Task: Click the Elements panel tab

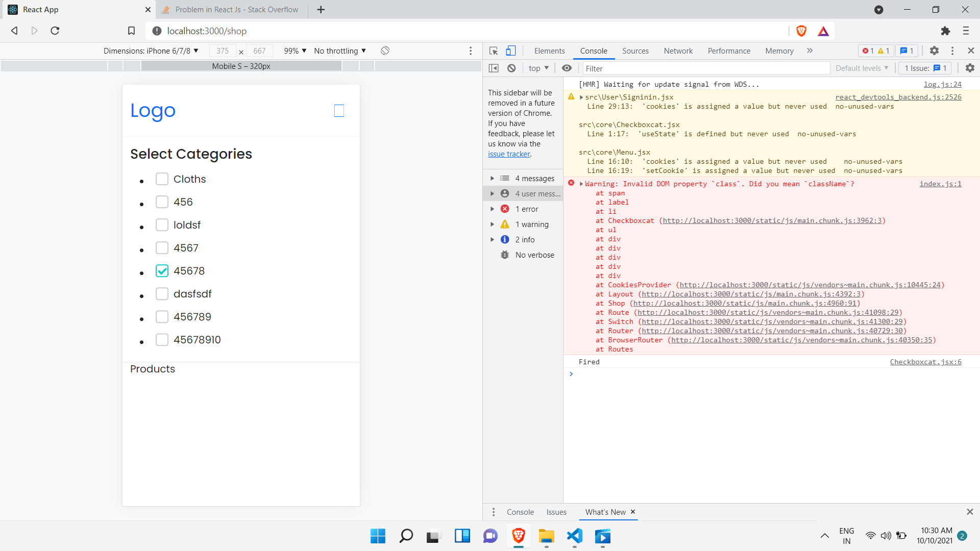Action: tap(549, 51)
